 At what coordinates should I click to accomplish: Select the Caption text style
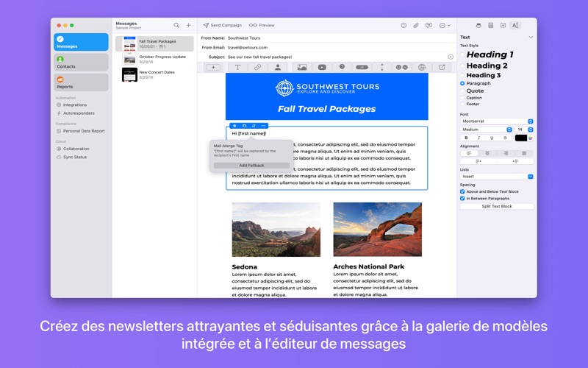(471, 98)
